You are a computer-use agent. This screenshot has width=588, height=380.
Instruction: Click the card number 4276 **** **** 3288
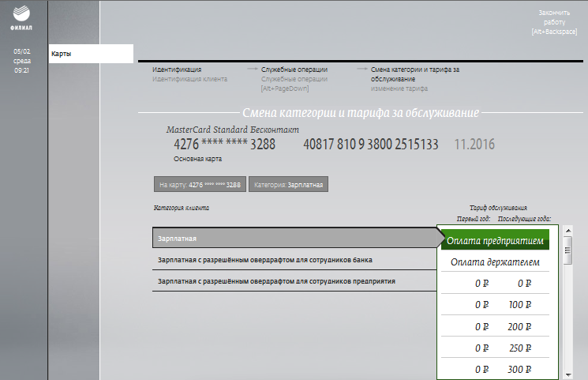tap(224, 145)
